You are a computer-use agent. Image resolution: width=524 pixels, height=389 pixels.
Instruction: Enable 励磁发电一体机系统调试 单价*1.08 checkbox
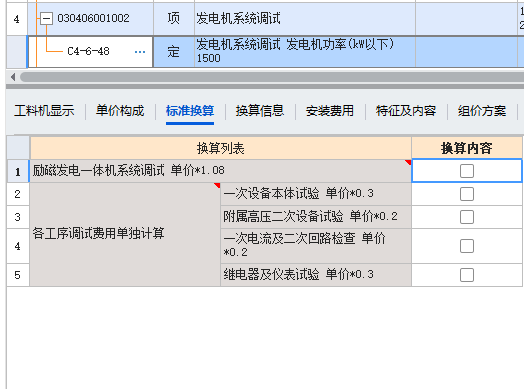[467, 171]
